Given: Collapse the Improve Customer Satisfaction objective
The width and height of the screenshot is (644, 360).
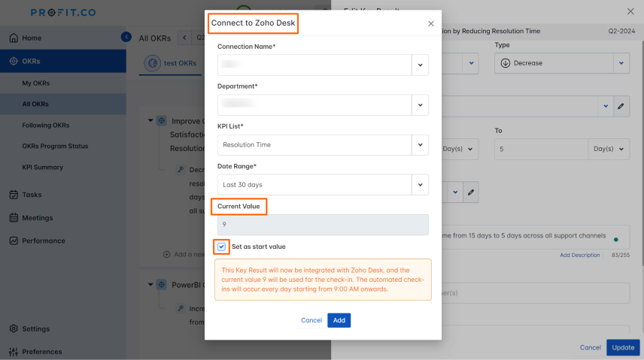Looking at the screenshot, I should click(x=150, y=121).
